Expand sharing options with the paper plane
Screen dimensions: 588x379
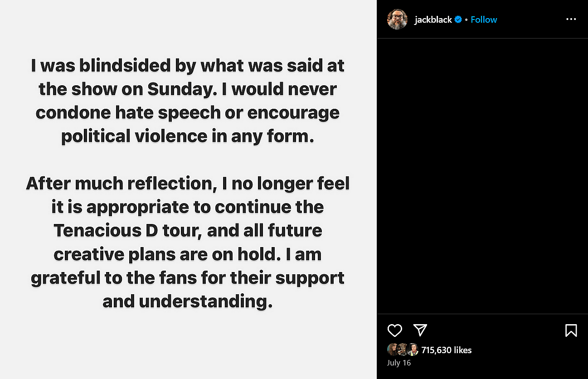(420, 330)
